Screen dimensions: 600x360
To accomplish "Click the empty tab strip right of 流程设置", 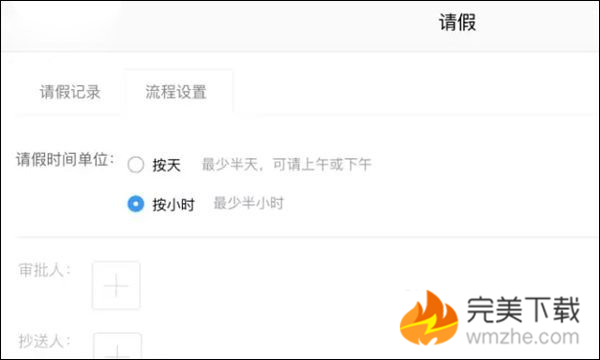I will click(415, 92).
